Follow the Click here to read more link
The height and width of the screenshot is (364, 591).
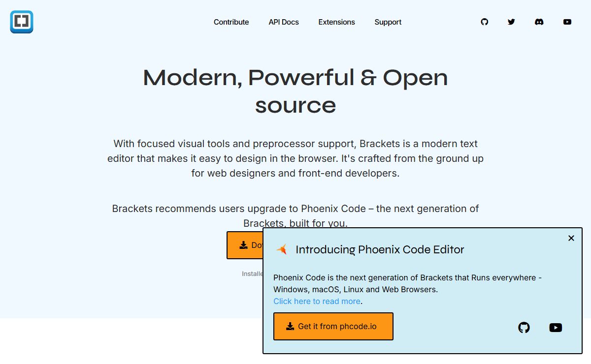click(x=317, y=301)
